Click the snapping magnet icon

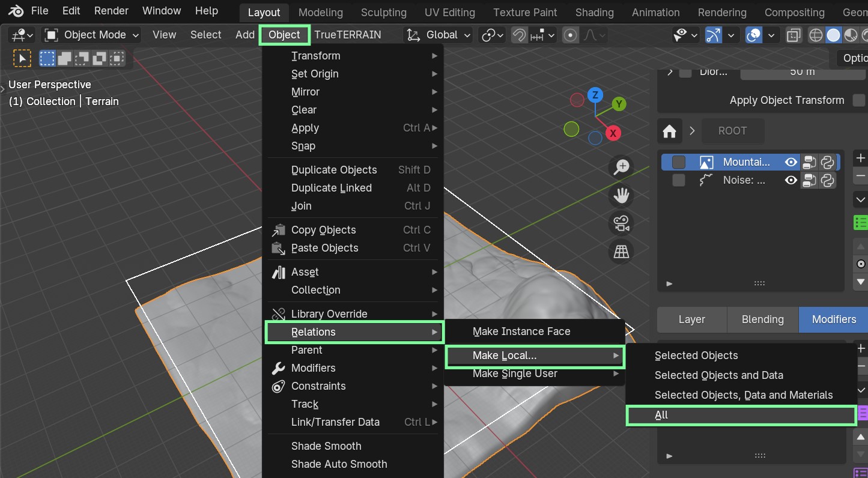519,35
